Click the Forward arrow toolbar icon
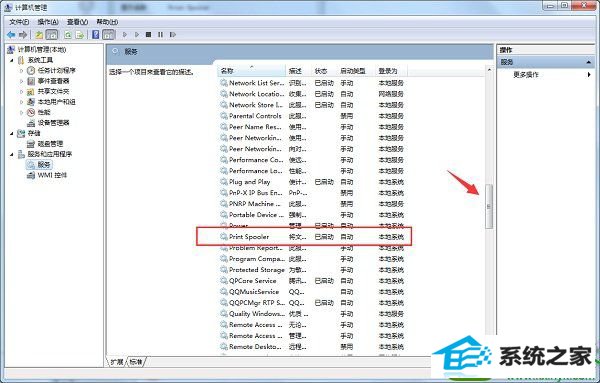This screenshot has width=600, height=383. pyautogui.click(x=23, y=35)
